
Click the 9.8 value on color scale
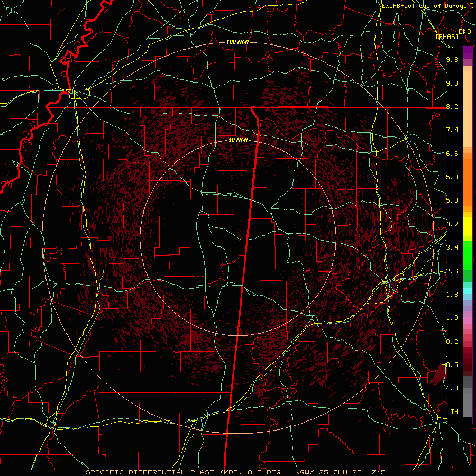click(452, 59)
